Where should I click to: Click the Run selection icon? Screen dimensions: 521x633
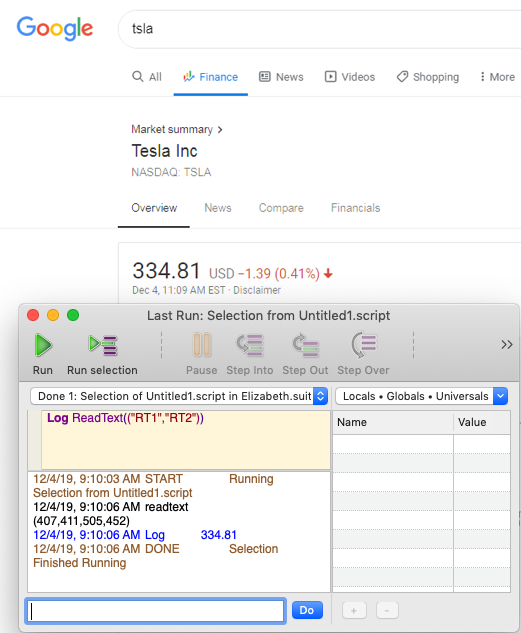click(x=103, y=345)
